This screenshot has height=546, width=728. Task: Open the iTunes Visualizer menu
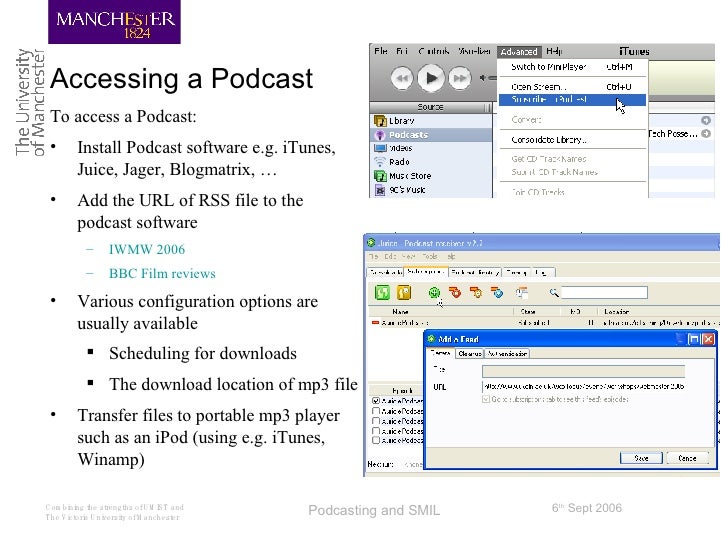point(474,51)
